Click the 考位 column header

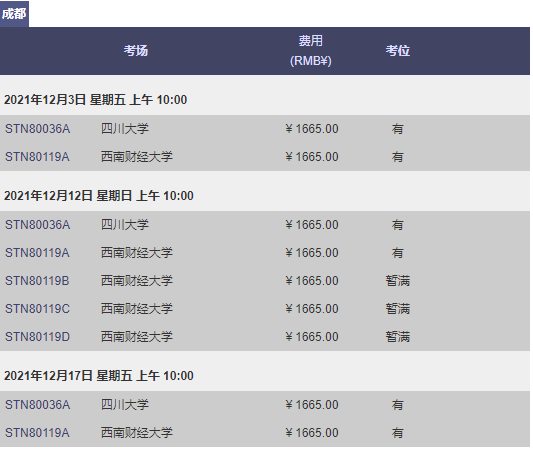[397, 51]
